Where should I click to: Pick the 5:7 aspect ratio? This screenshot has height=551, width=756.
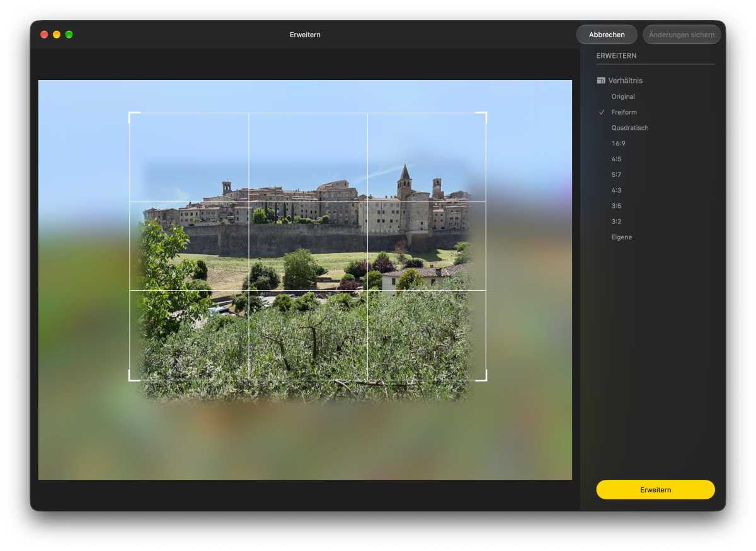click(x=616, y=174)
